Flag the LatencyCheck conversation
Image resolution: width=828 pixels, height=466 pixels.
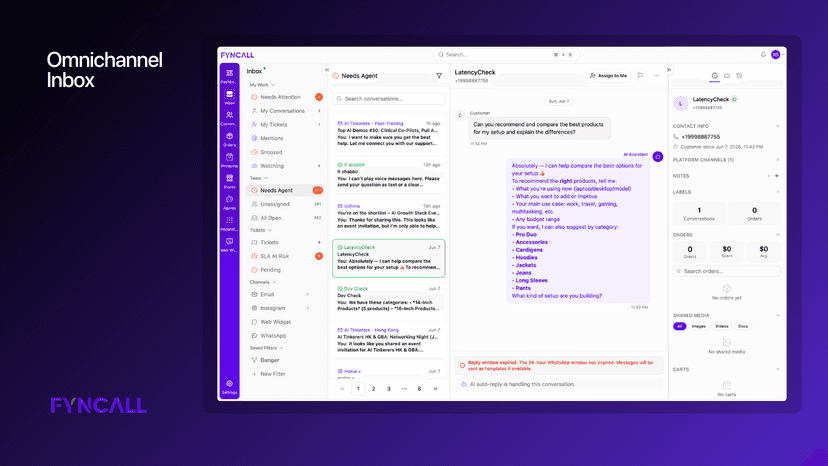point(640,76)
